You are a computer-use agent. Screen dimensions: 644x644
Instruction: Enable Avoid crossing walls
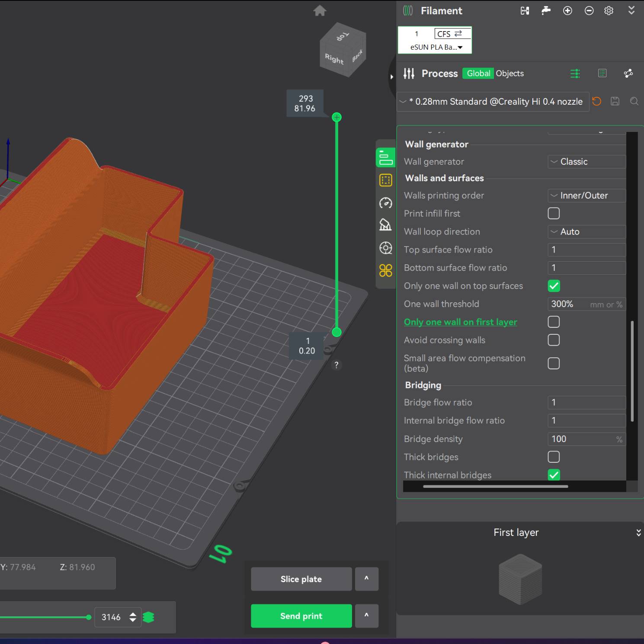[554, 340]
